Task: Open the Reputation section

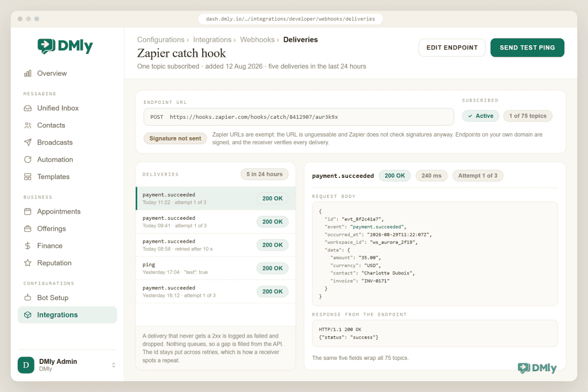Action: click(68, 263)
